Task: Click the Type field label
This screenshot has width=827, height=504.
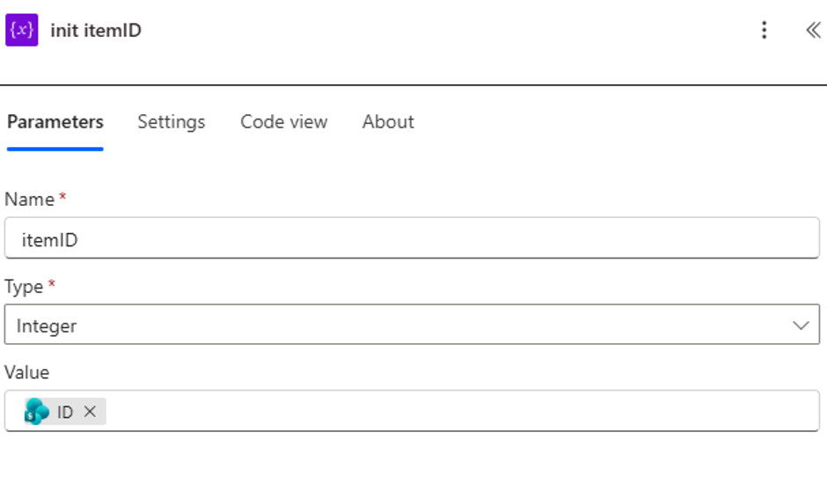Action: click(24, 286)
